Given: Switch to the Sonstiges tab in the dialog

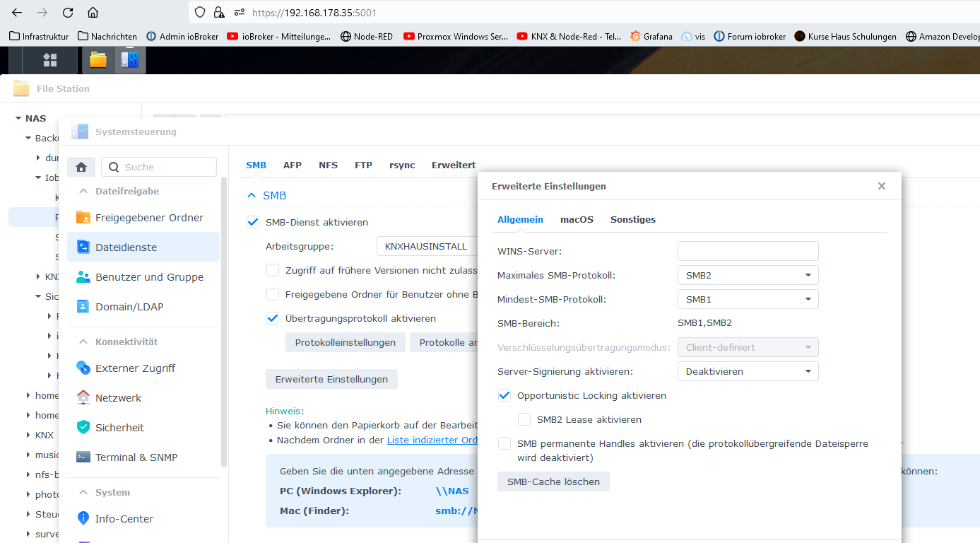Looking at the screenshot, I should click(x=633, y=219).
